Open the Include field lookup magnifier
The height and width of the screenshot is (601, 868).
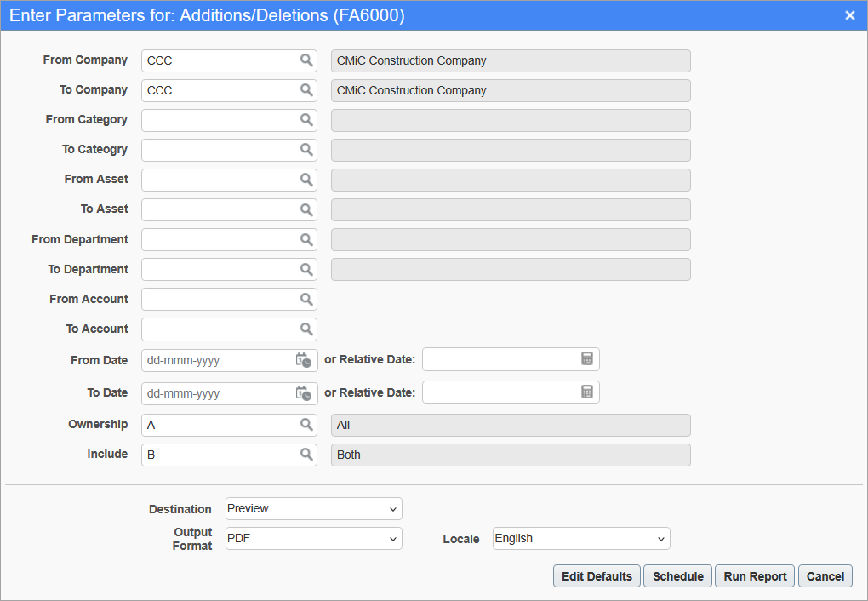(x=306, y=455)
